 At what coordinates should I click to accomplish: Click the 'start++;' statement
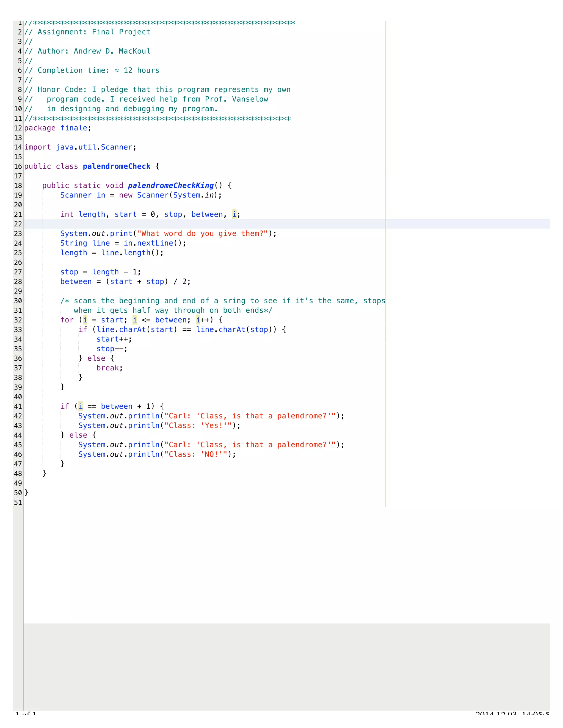click(114, 339)
